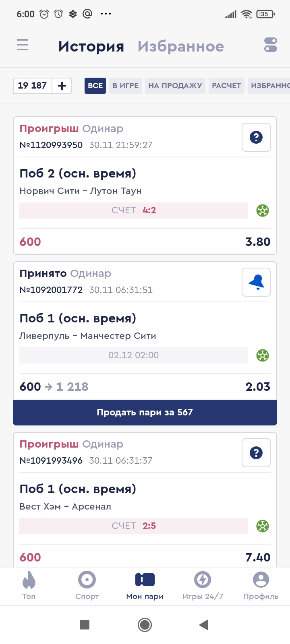The width and height of the screenshot is (290, 644).
Task: Show bets with РАСЧЕТ status
Action: pyautogui.click(x=226, y=86)
